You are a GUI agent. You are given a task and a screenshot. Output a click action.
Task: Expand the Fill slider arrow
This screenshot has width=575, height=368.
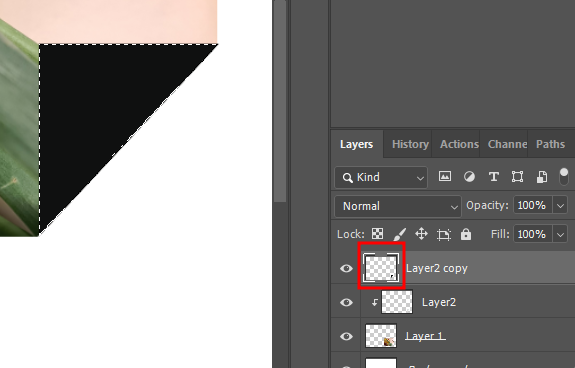point(560,234)
